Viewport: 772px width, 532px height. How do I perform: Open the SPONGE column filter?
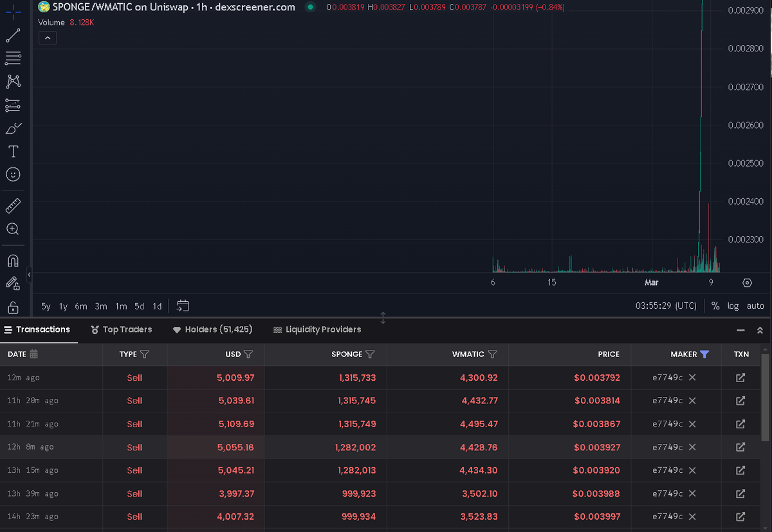click(370, 354)
